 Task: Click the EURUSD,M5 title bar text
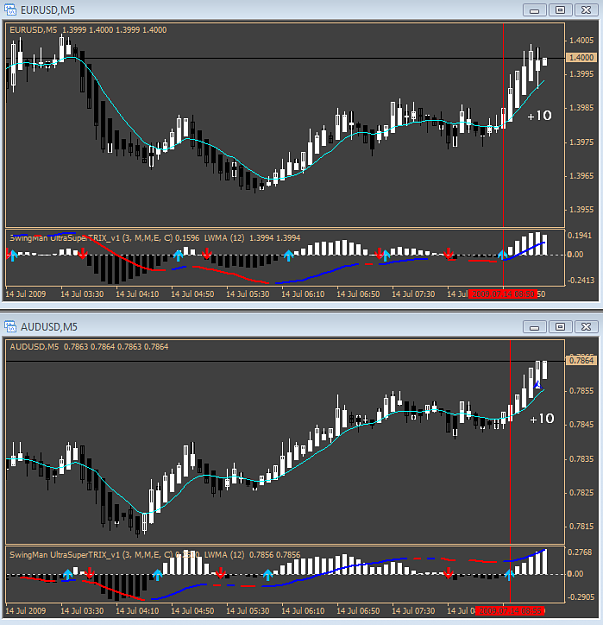pyautogui.click(x=48, y=10)
